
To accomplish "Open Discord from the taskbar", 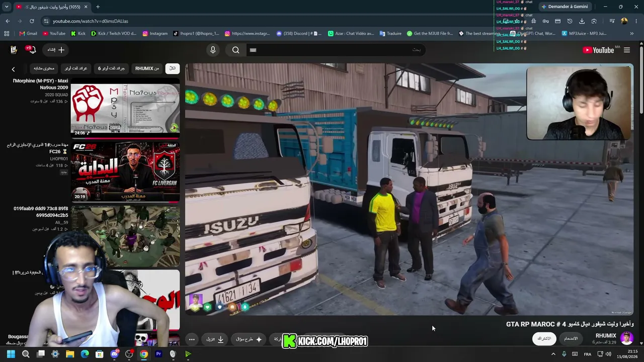I will [x=114, y=354].
